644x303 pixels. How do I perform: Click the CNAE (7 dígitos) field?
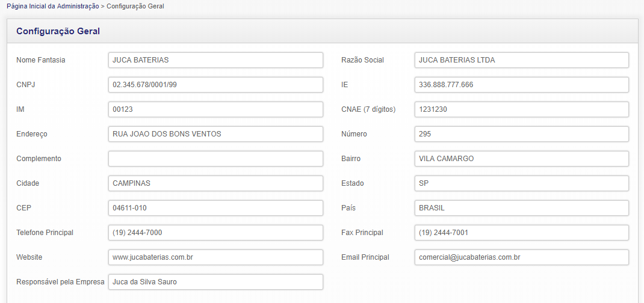[x=521, y=109]
